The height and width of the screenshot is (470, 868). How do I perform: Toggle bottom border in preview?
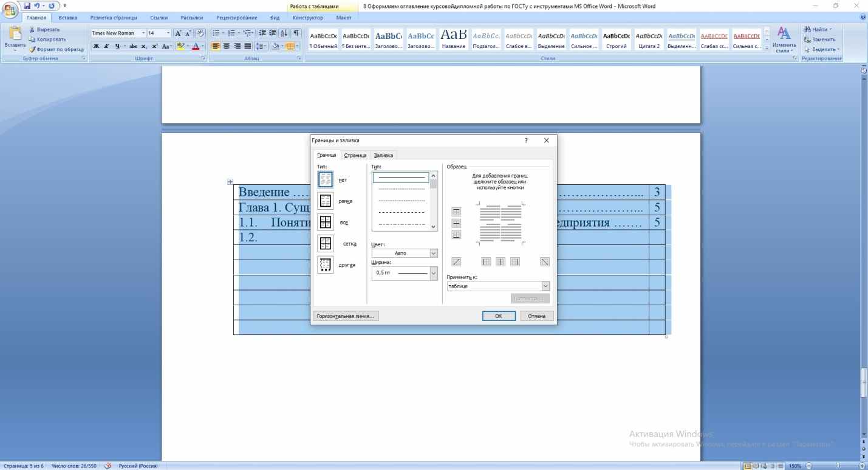coord(456,235)
